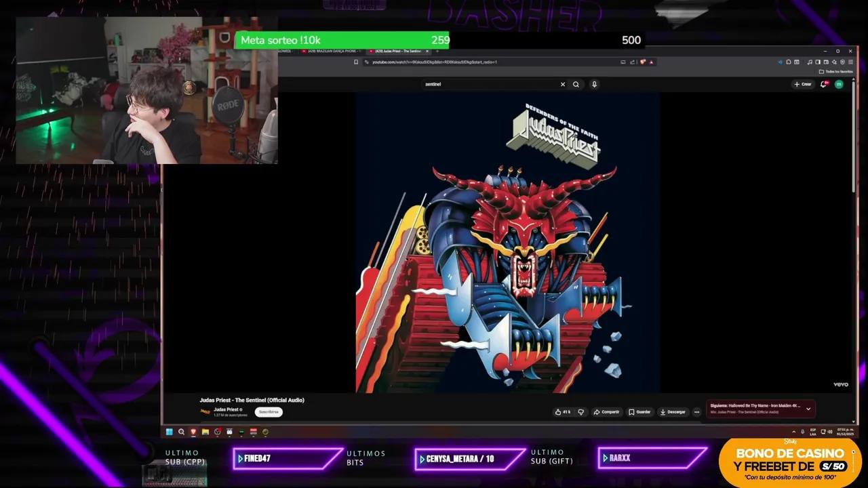Open the Judas Priest channel name link

click(x=226, y=409)
